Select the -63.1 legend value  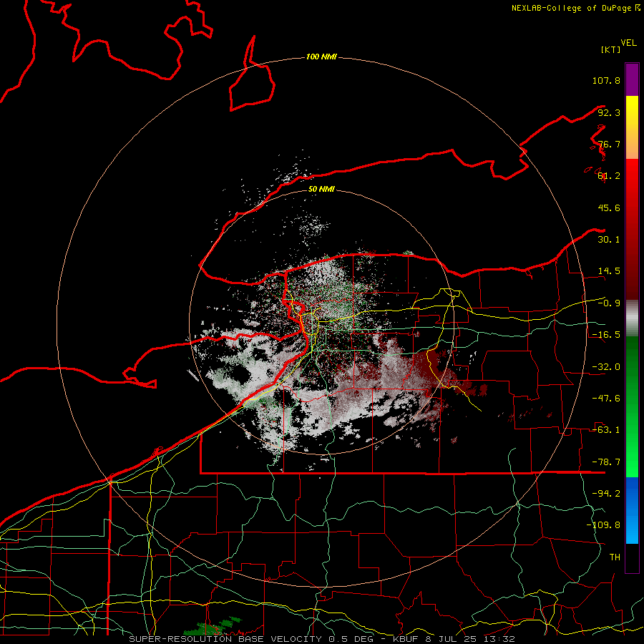tap(606, 430)
